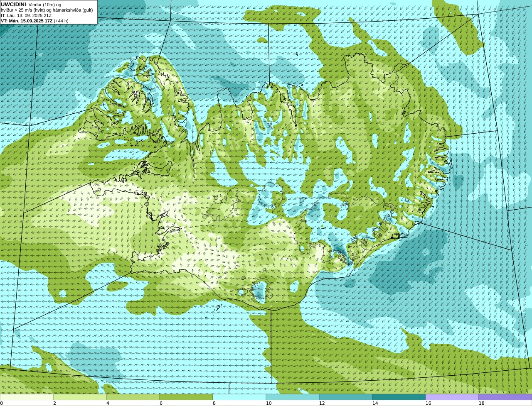The height and width of the screenshot is (406, 532).
Task: Click the 'IT: Lau. 13. 09. 2025 21Z' line
Action: 26,15
